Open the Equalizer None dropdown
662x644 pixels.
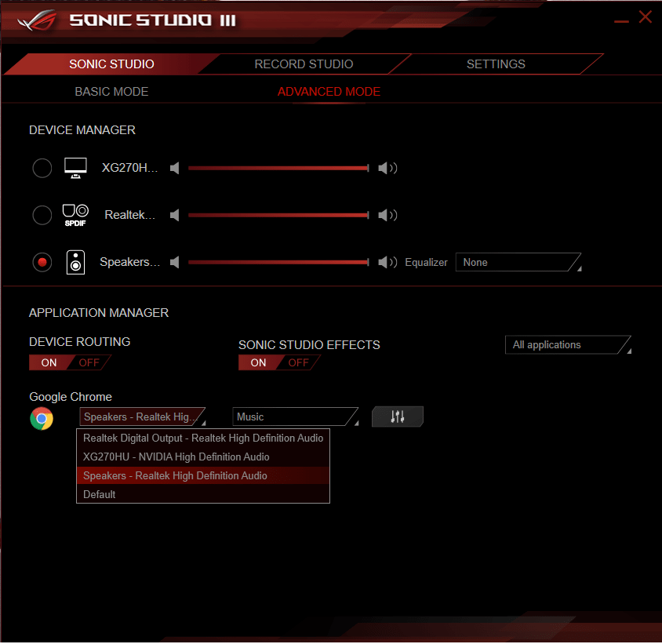pos(518,262)
